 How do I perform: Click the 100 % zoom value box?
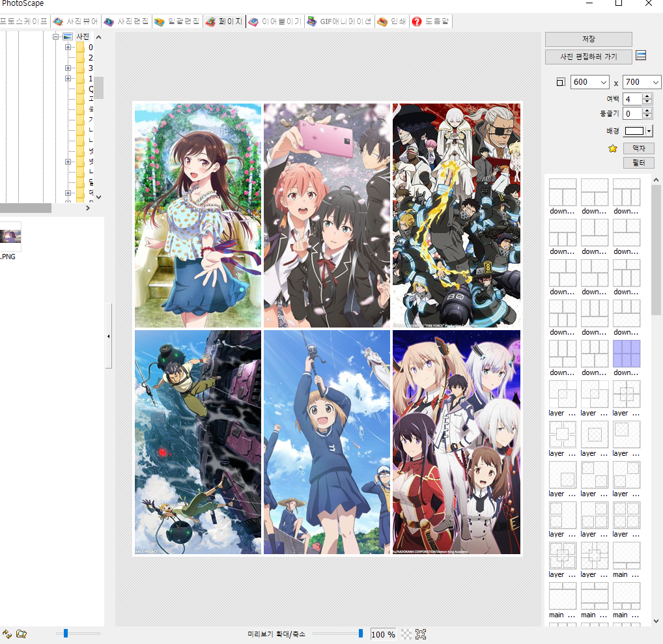click(383, 634)
